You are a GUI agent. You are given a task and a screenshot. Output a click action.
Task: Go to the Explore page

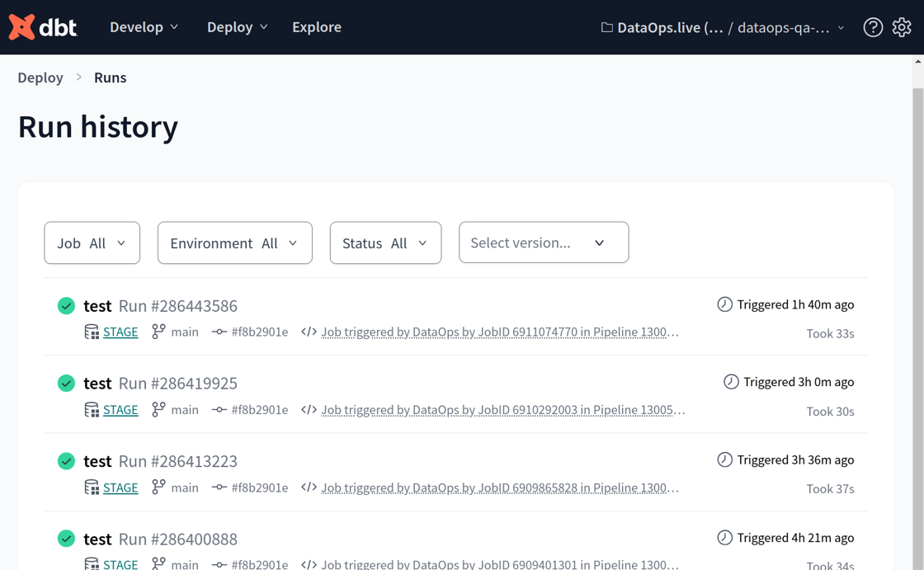coord(316,27)
